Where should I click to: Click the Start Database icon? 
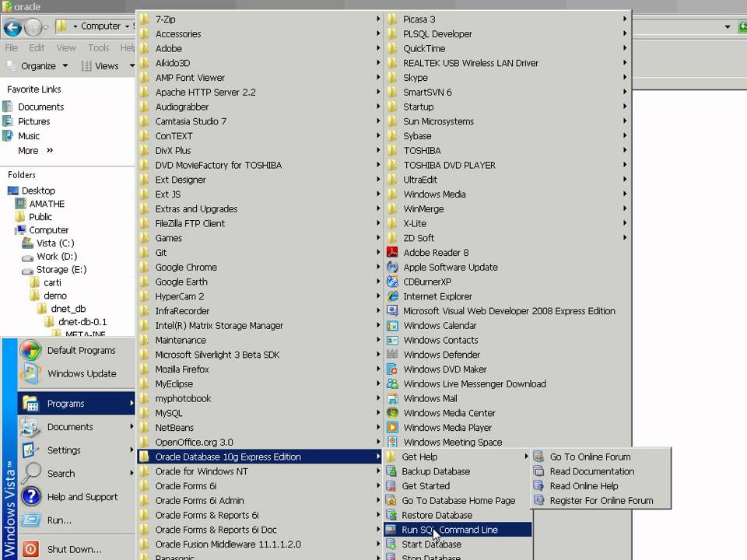pyautogui.click(x=391, y=544)
